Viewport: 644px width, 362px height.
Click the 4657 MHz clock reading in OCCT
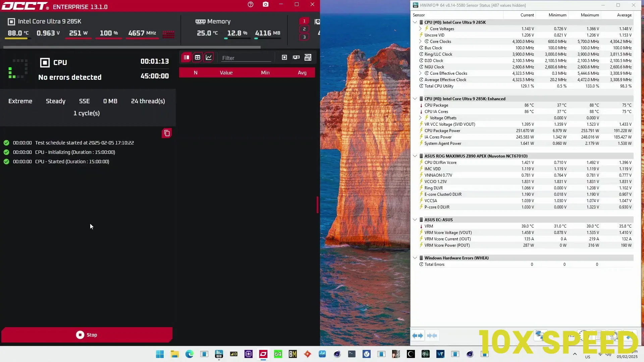[142, 33]
